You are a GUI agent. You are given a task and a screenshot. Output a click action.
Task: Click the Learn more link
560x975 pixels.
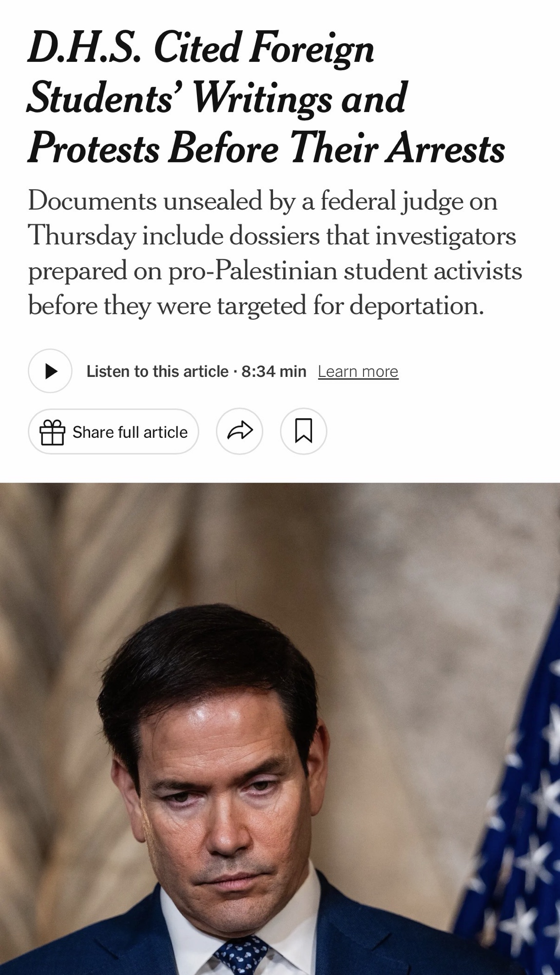point(358,371)
